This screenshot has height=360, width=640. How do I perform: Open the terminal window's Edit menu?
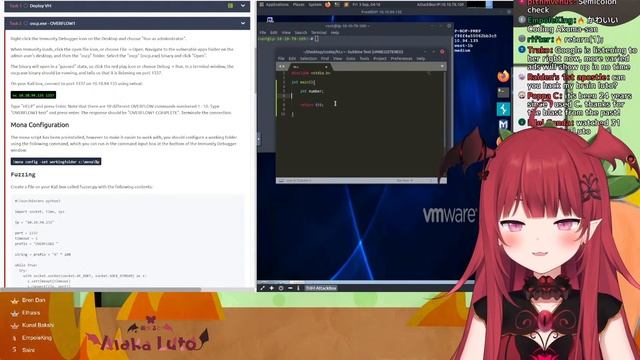(x=273, y=33)
